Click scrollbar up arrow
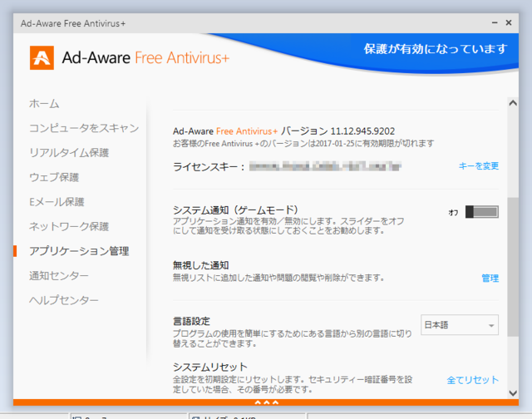This screenshot has width=532, height=419. tap(513, 103)
